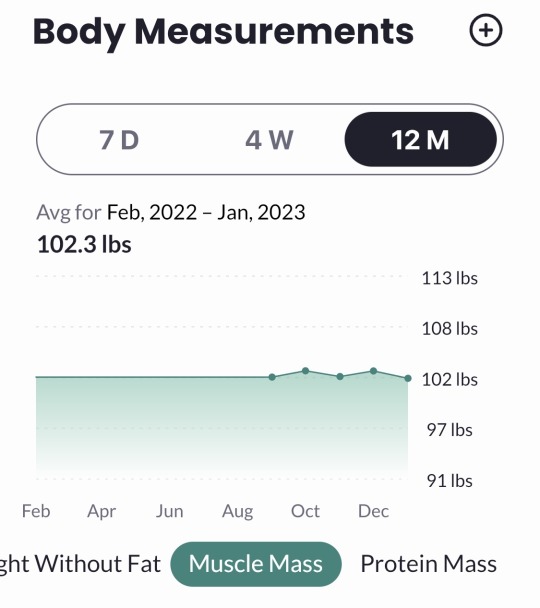Select the 12 M range

421,140
